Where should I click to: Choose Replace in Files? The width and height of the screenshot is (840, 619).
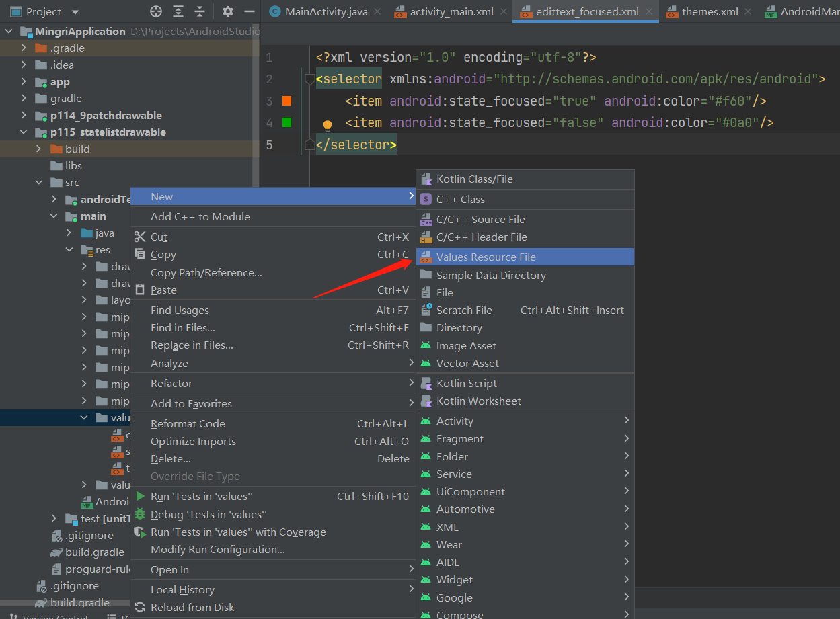click(x=273, y=345)
